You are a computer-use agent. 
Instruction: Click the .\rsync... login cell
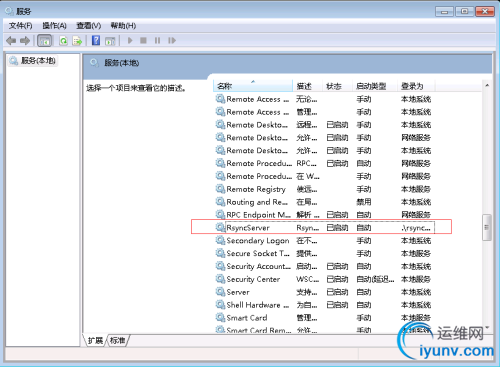click(416, 228)
